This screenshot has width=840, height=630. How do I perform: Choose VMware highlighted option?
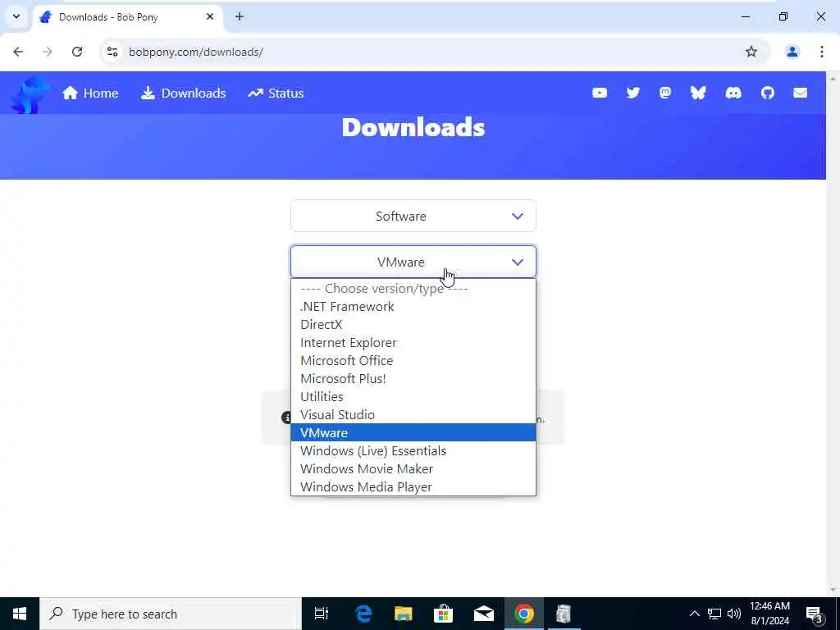(413, 433)
